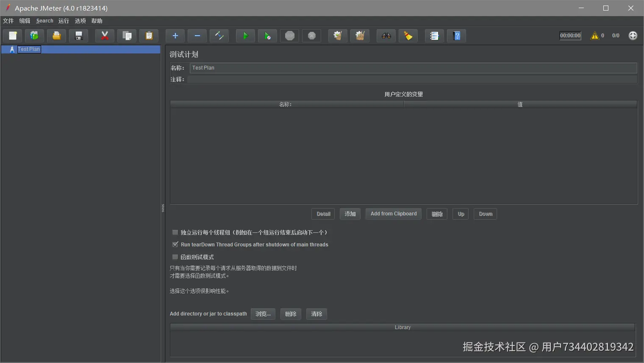The image size is (644, 363).
Task: Open the 帮助 menu
Action: [97, 21]
